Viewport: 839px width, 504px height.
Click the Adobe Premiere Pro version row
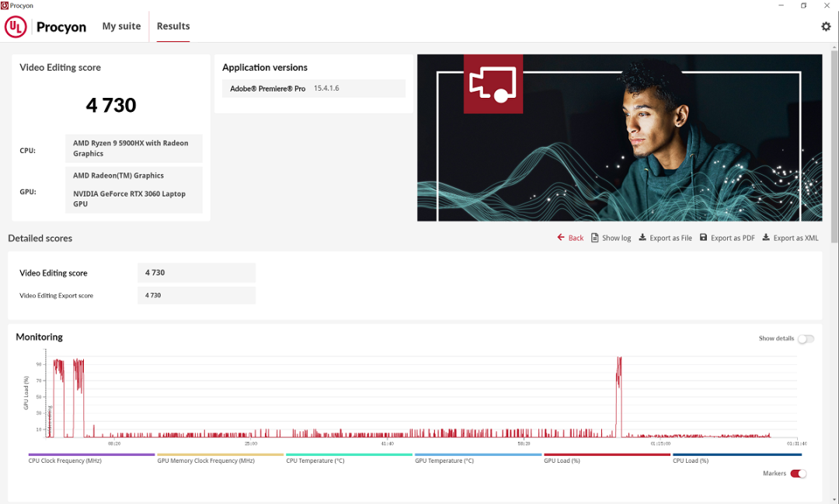coord(314,89)
